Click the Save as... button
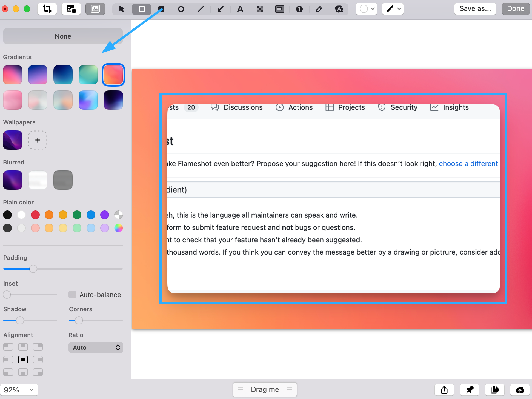This screenshot has width=532, height=399. [x=475, y=8]
